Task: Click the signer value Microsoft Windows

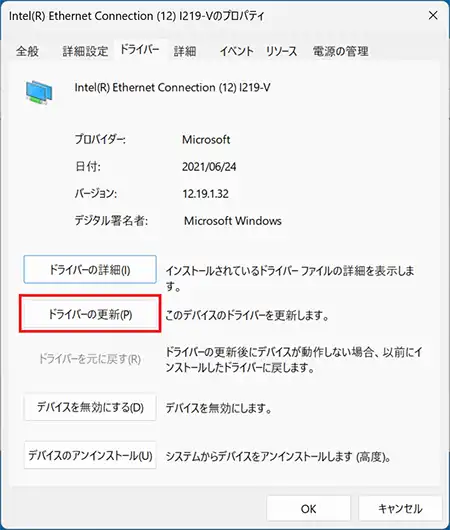Action: (x=233, y=221)
